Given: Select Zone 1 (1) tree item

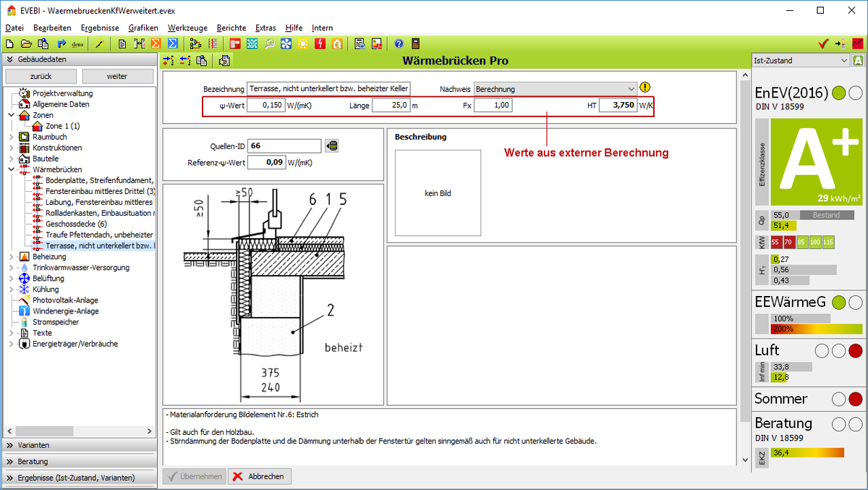Looking at the screenshot, I should (63, 126).
